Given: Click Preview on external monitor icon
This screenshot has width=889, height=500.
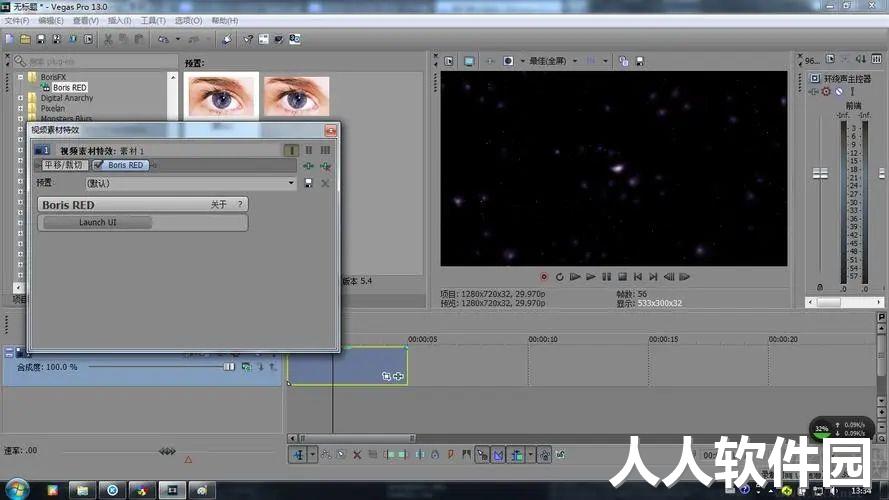Looking at the screenshot, I should pos(469,61).
